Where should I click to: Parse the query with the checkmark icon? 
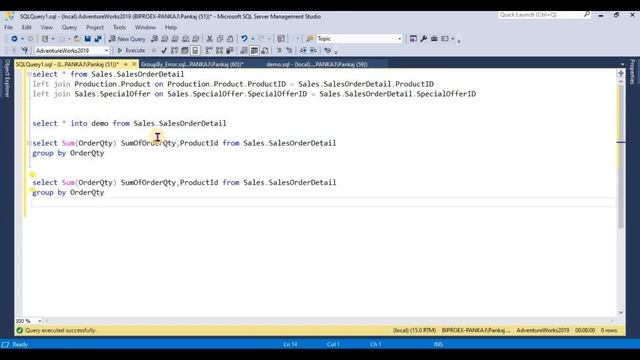tap(164, 50)
